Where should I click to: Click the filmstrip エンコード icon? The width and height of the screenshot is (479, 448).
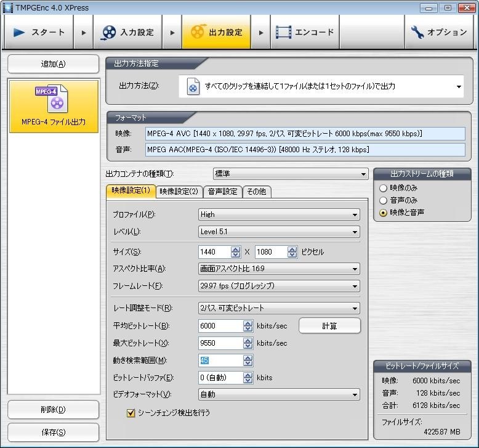(x=283, y=32)
